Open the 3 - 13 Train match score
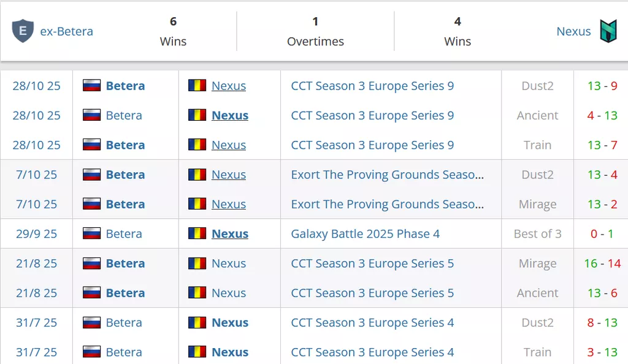The width and height of the screenshot is (628, 364). pyautogui.click(x=602, y=352)
